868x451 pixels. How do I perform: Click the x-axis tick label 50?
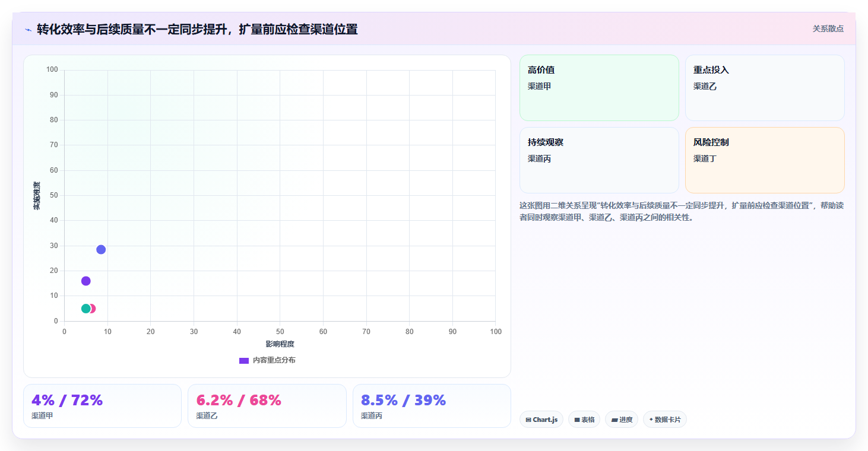click(280, 332)
